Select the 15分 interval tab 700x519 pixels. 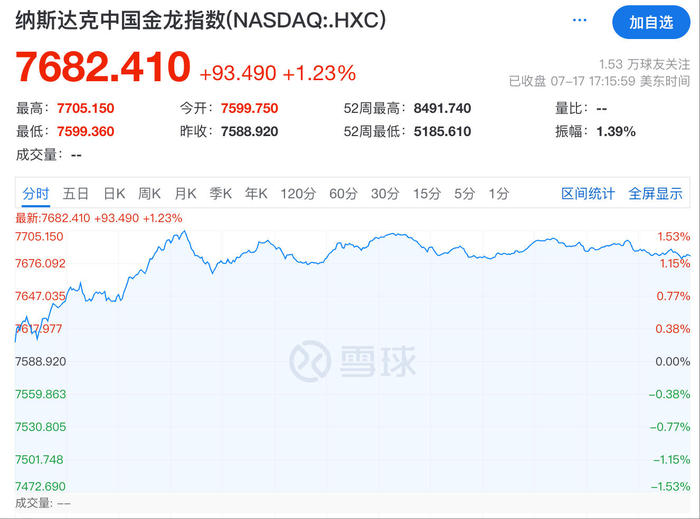426,194
